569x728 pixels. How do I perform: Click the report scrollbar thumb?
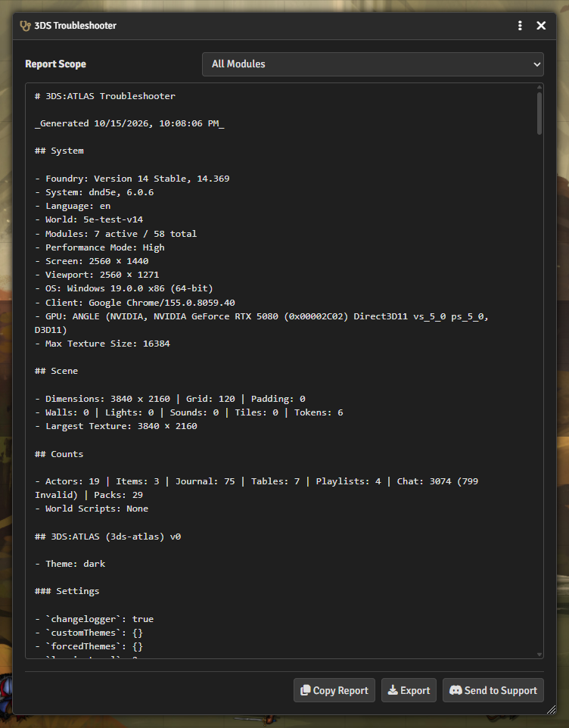coord(539,114)
